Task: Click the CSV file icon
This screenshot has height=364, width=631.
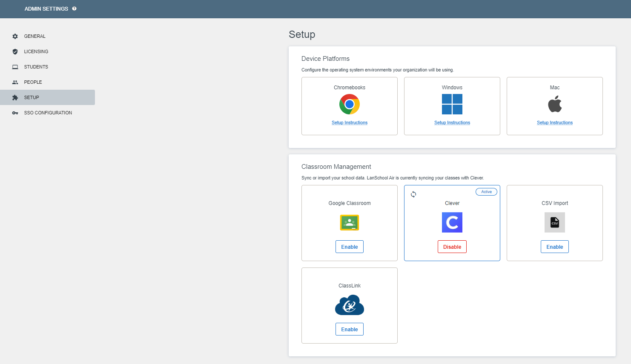Action: (555, 222)
